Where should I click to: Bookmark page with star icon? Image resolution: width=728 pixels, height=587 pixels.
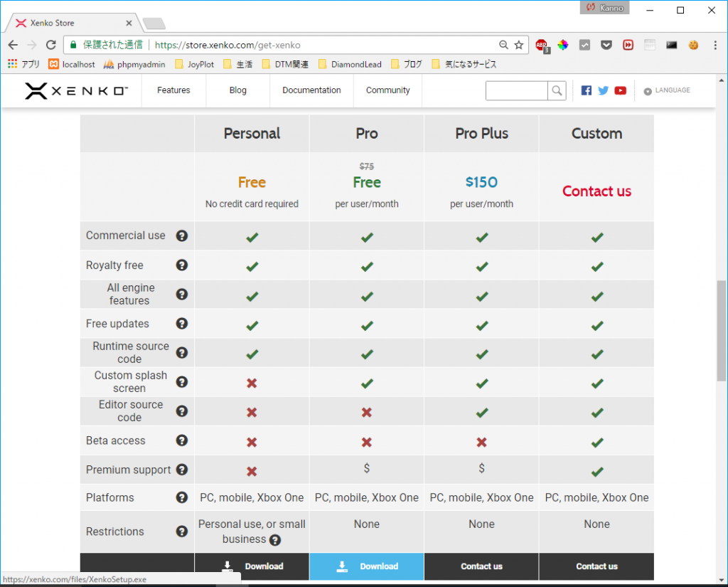coord(519,45)
